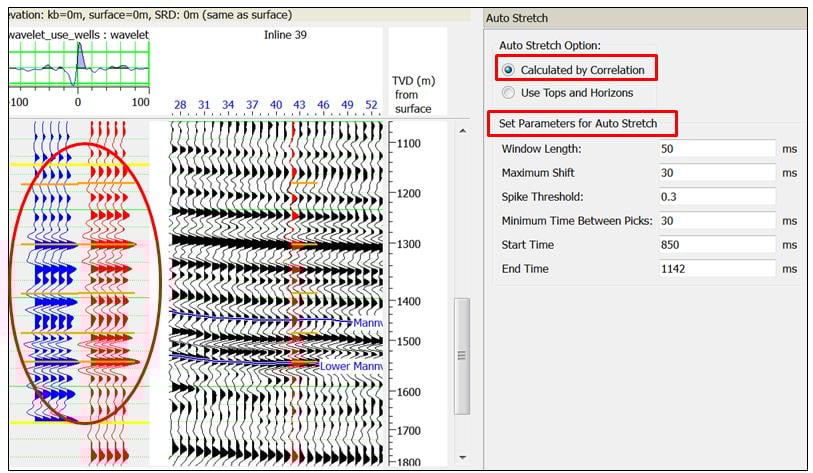The image size is (813, 473).
Task: Click the Inline 39 title
Action: [x=285, y=35]
